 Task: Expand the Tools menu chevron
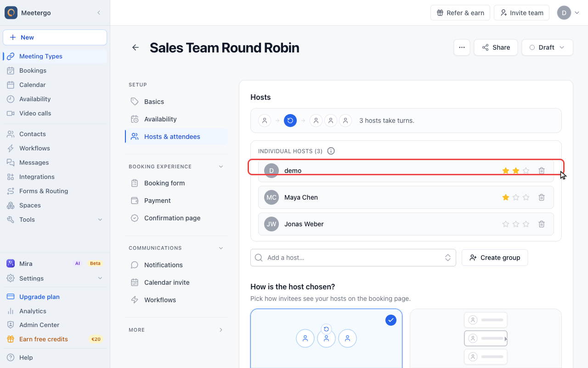tap(100, 219)
